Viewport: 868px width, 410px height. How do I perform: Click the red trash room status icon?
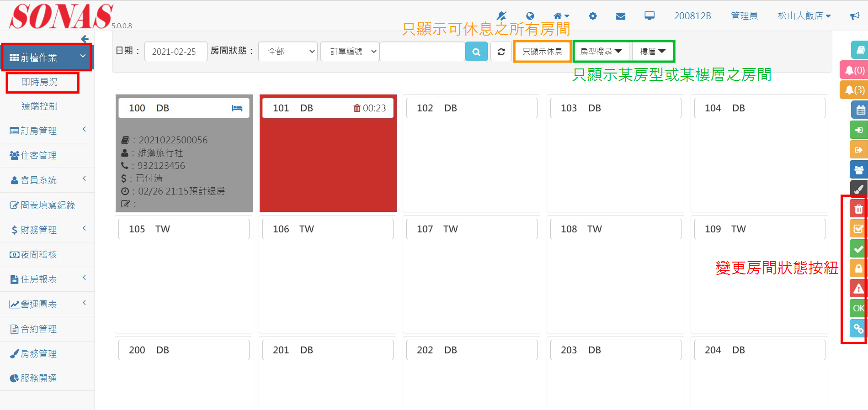pyautogui.click(x=858, y=209)
